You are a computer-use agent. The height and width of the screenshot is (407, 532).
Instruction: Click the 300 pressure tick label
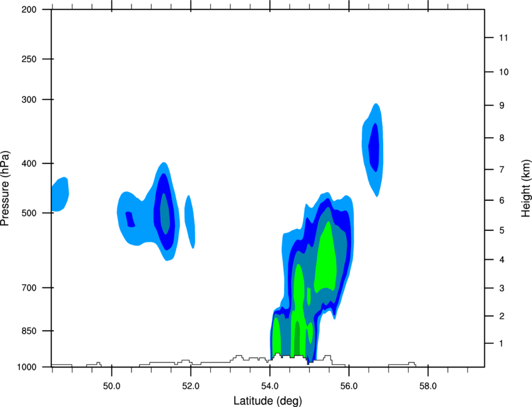[x=29, y=100]
